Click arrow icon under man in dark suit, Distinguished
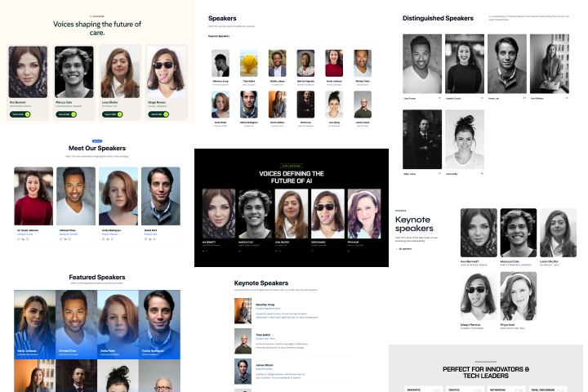 (439, 174)
